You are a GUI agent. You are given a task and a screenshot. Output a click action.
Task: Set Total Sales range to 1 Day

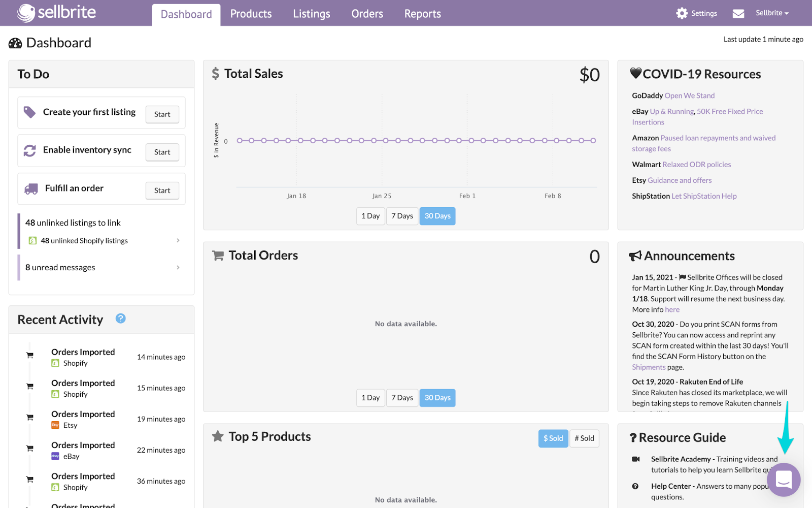click(370, 216)
